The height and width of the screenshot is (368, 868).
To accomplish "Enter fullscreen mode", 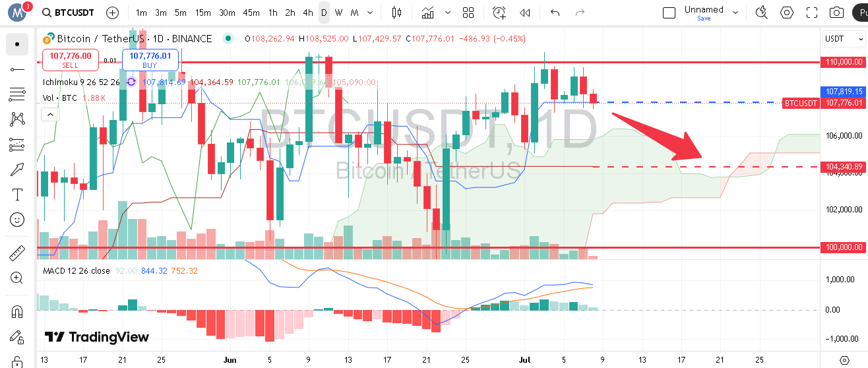I will (812, 13).
